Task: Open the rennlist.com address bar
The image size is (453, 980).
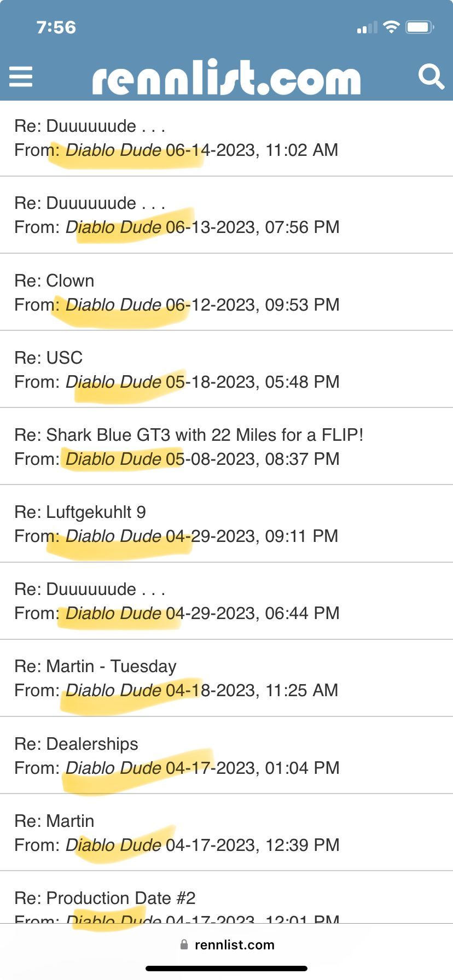Action: point(234,944)
